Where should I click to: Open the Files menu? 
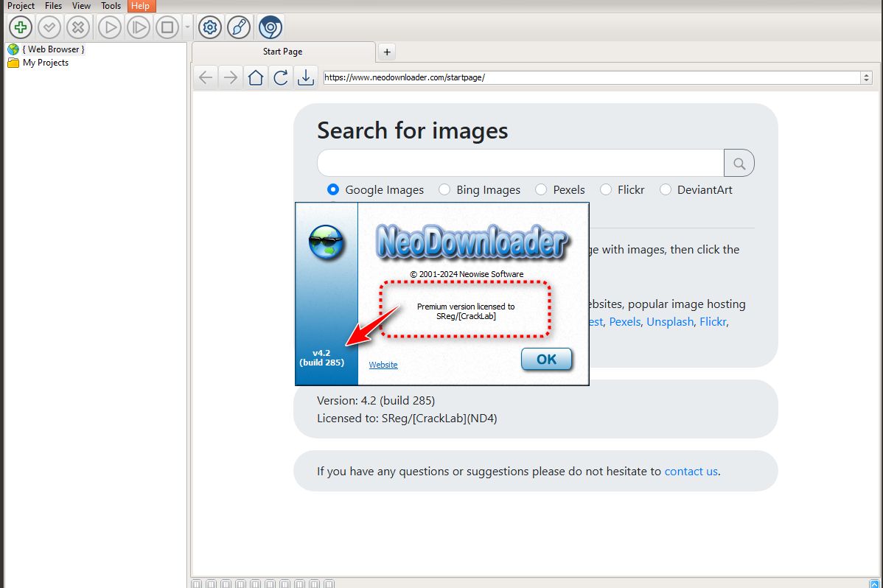click(54, 6)
